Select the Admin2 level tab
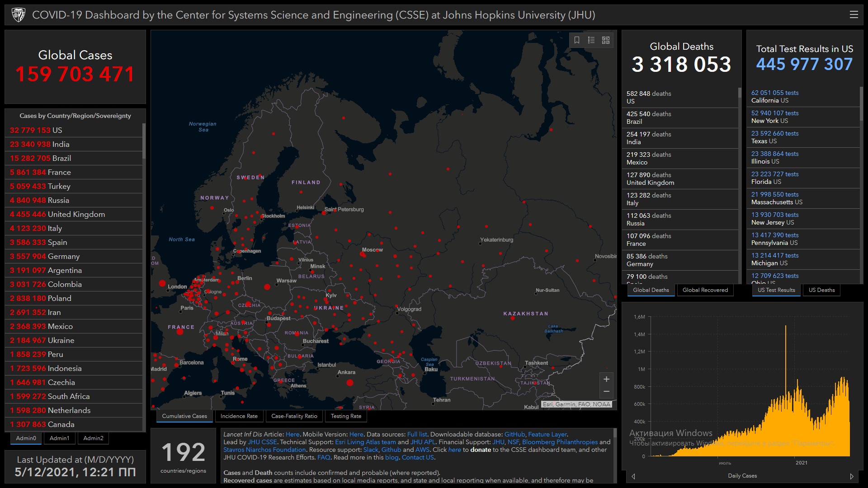868x488 pixels. pyautogui.click(x=93, y=438)
